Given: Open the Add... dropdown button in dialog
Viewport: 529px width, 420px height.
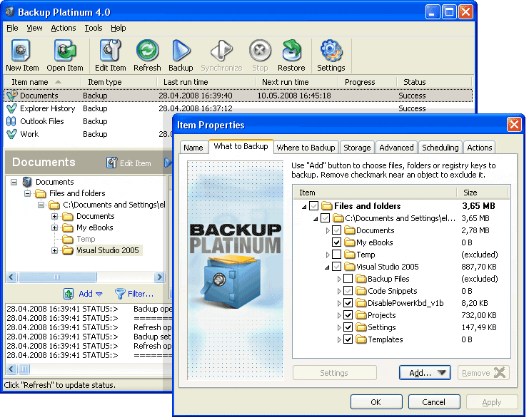Looking at the screenshot, I should 424,373.
